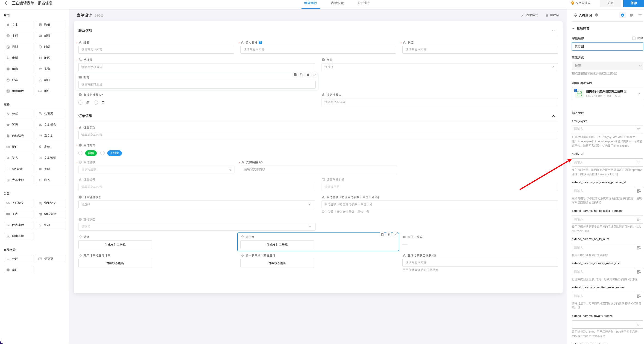
Task: Click the blue 保存 button
Action: [633, 3]
